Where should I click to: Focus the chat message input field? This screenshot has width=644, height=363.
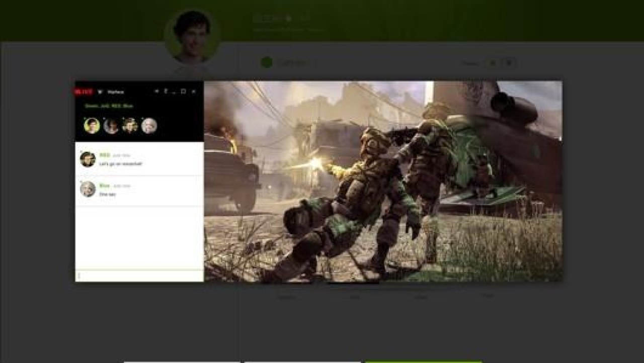pos(139,276)
